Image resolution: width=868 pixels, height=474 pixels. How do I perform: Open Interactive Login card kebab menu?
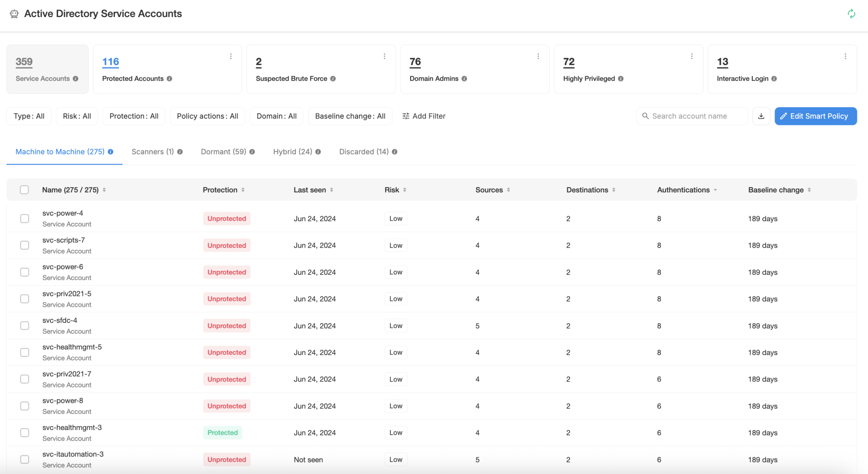(845, 56)
